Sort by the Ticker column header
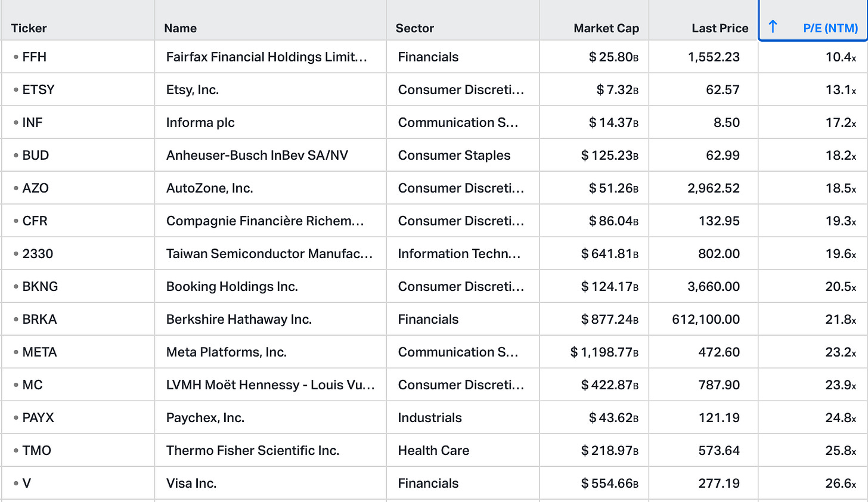868x502 pixels. pos(29,28)
